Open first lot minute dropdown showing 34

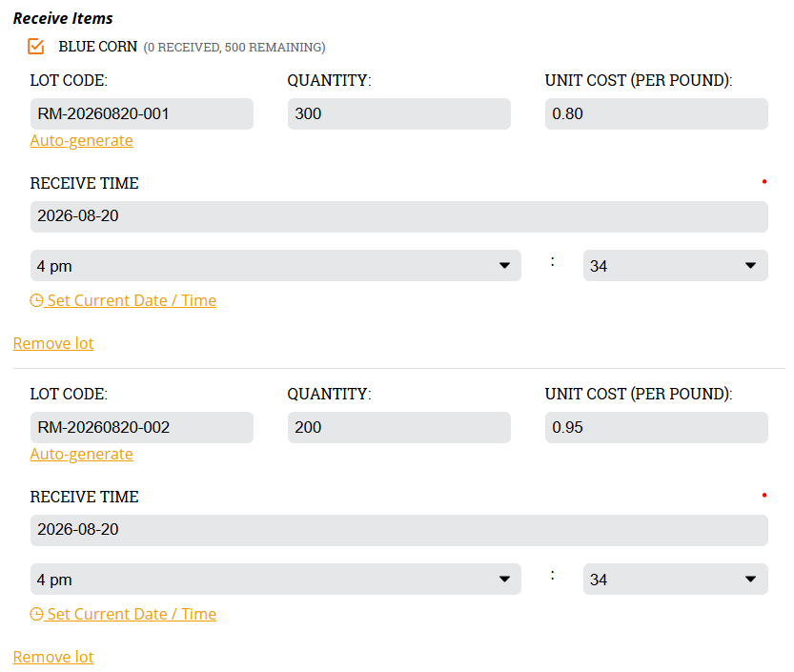tap(676, 265)
